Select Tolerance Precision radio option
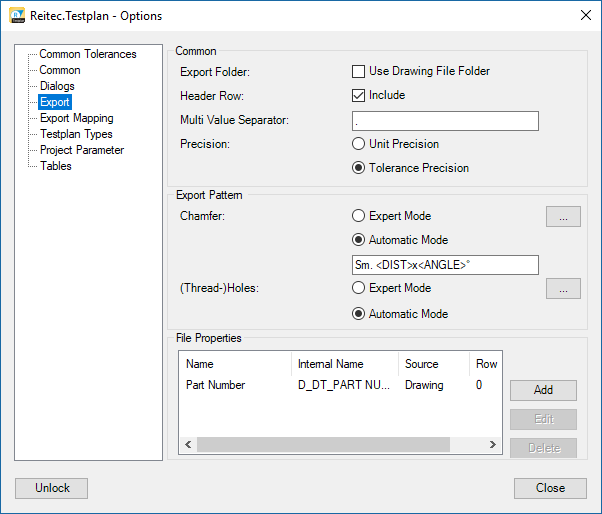Viewport: 602px width, 514px height. pyautogui.click(x=359, y=168)
